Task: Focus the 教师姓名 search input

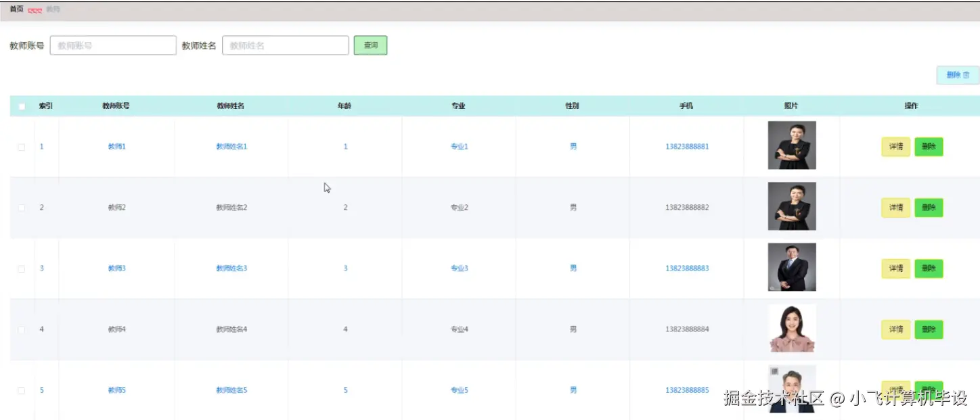Action: pyautogui.click(x=285, y=45)
